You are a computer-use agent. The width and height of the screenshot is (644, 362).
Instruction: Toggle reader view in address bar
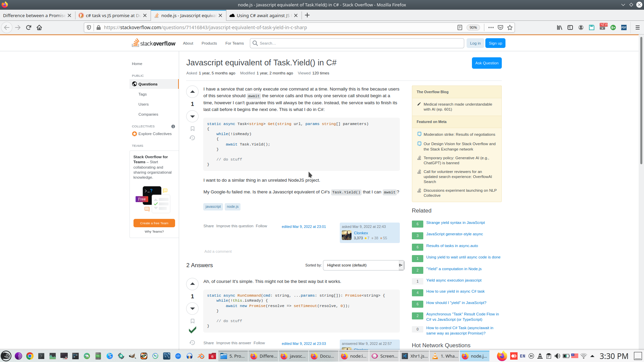460,27
